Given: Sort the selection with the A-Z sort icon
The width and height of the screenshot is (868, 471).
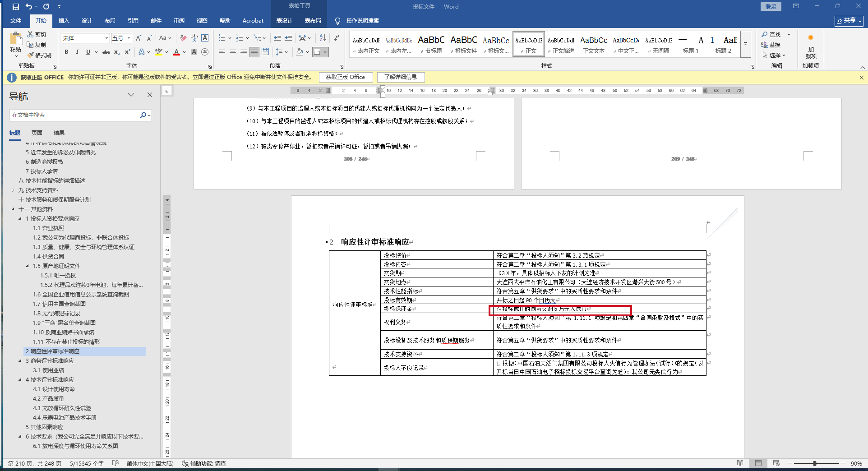Looking at the screenshot, I should 323,38.
